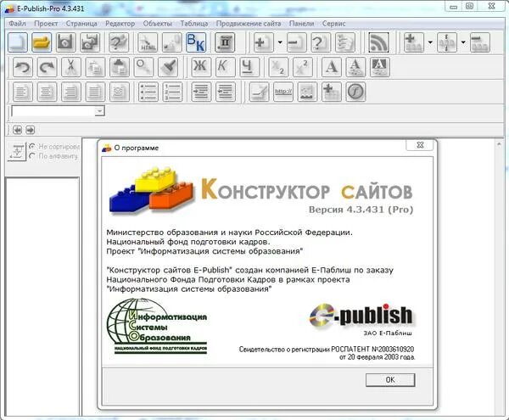Viewport: 509px width, 420px height.
Task: Paste from clipboard icon
Action: [119, 67]
